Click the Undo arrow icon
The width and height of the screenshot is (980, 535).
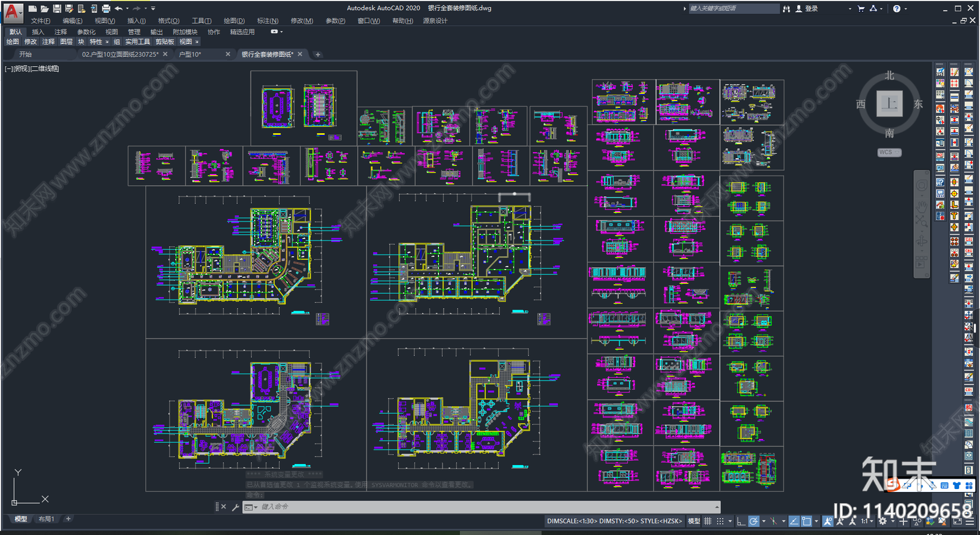pos(118,9)
